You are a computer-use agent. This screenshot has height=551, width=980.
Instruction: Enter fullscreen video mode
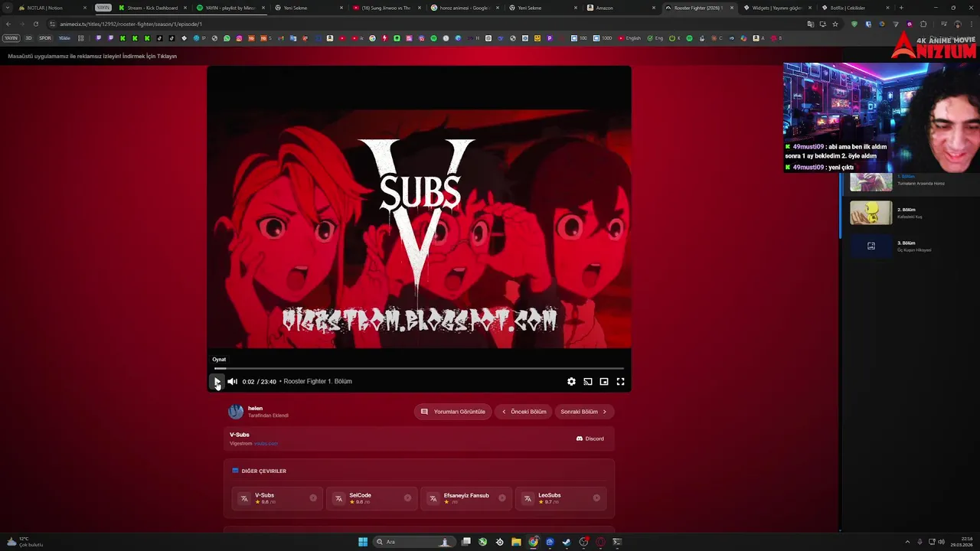(x=621, y=381)
